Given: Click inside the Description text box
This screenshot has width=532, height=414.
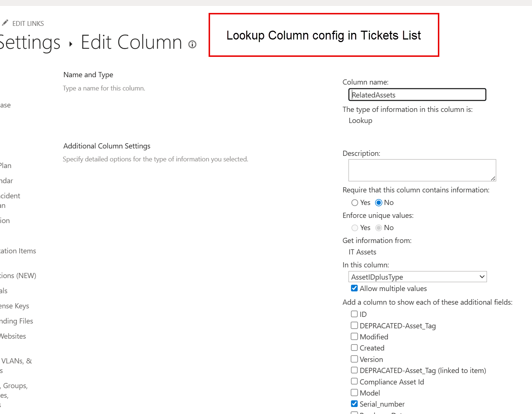Looking at the screenshot, I should pyautogui.click(x=422, y=170).
